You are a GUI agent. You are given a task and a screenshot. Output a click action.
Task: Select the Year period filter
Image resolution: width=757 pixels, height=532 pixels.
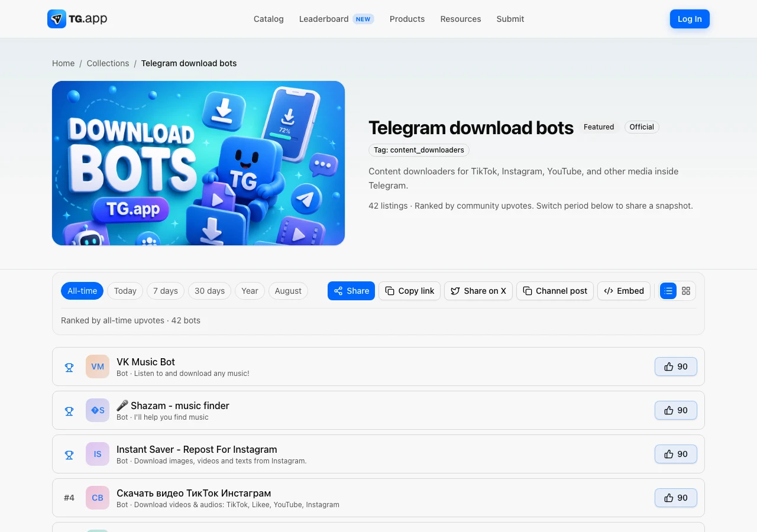250,291
